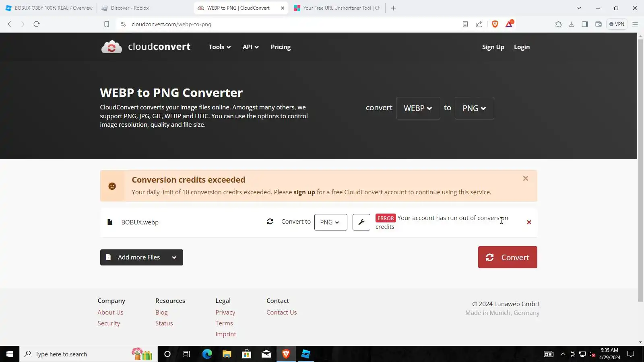Open reader mode icon in address bar
The image size is (644, 362).
465,24
